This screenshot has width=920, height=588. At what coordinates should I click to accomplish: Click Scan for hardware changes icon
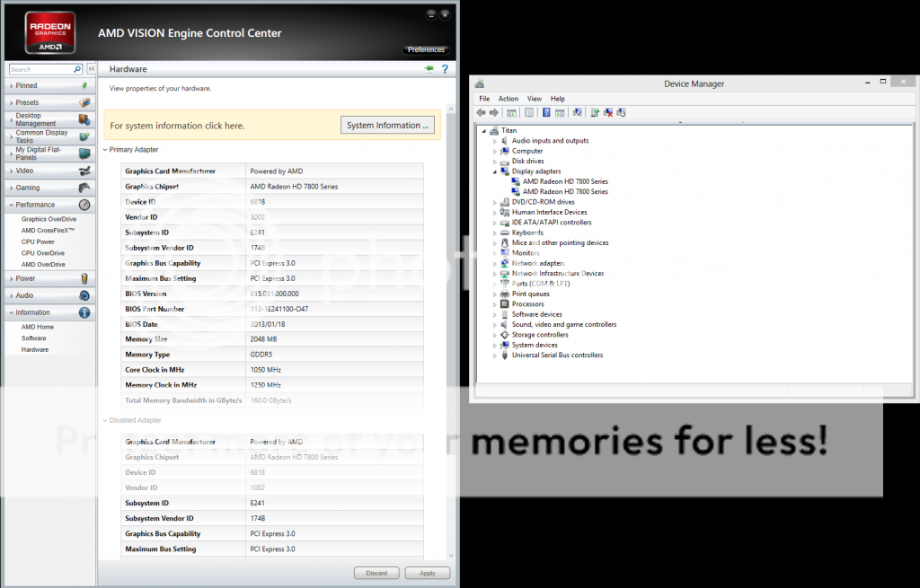pyautogui.click(x=578, y=112)
